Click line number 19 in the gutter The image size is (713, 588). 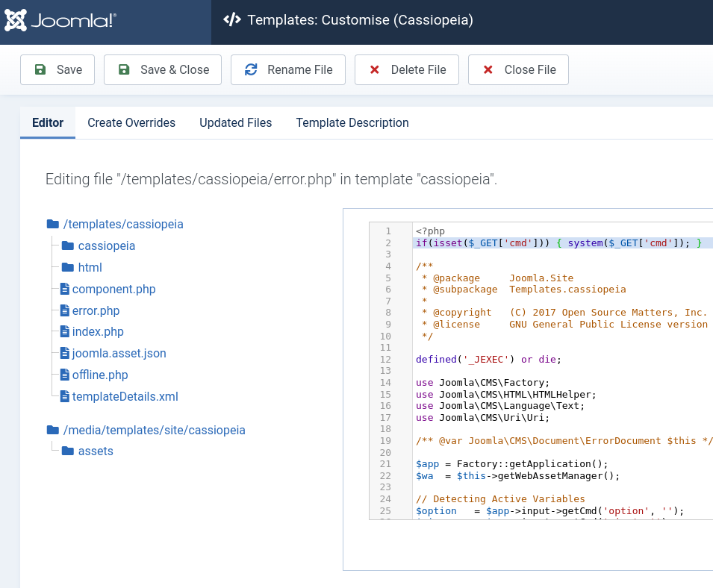(385, 441)
